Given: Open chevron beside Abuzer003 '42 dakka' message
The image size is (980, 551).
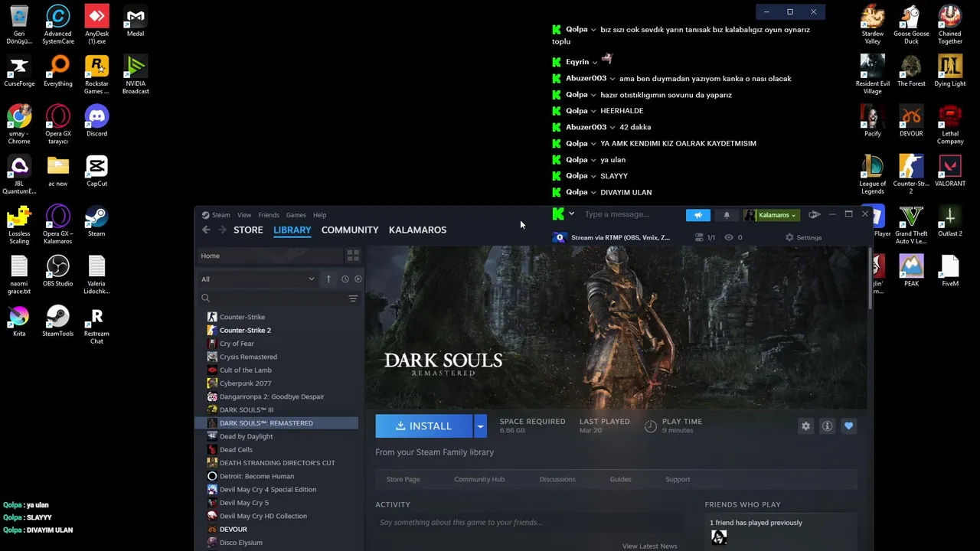Looking at the screenshot, I should (x=612, y=128).
